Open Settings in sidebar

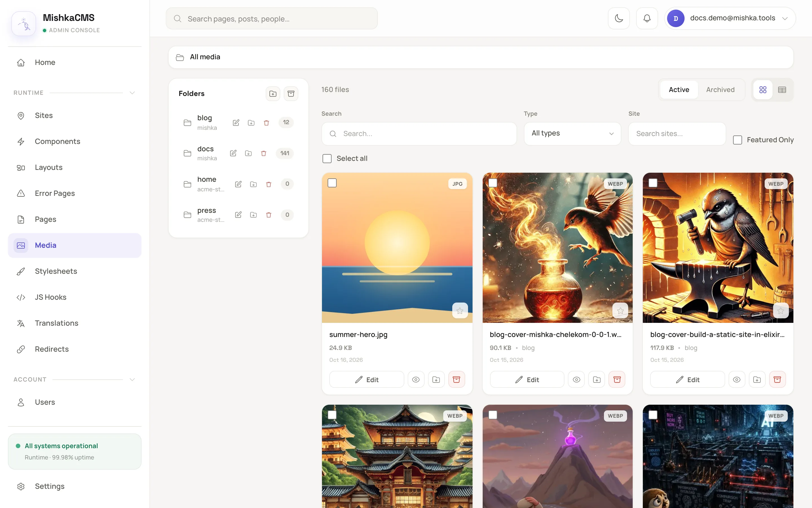pos(74,487)
